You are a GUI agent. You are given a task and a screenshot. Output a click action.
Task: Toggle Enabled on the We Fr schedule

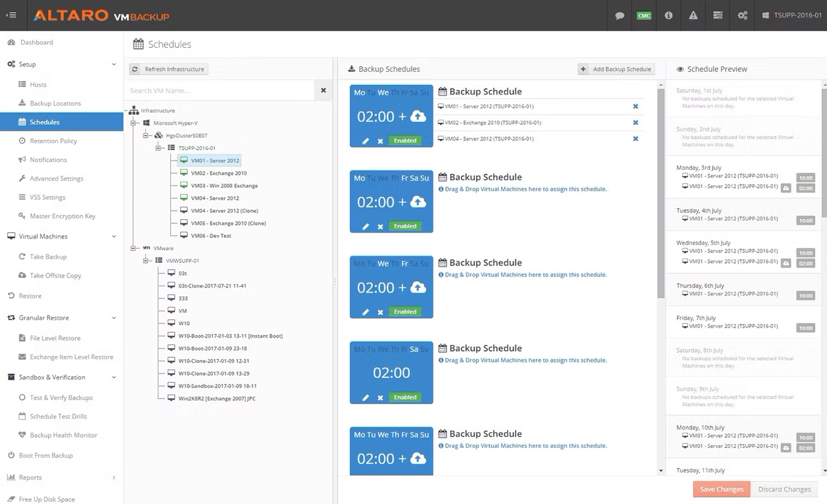405,312
